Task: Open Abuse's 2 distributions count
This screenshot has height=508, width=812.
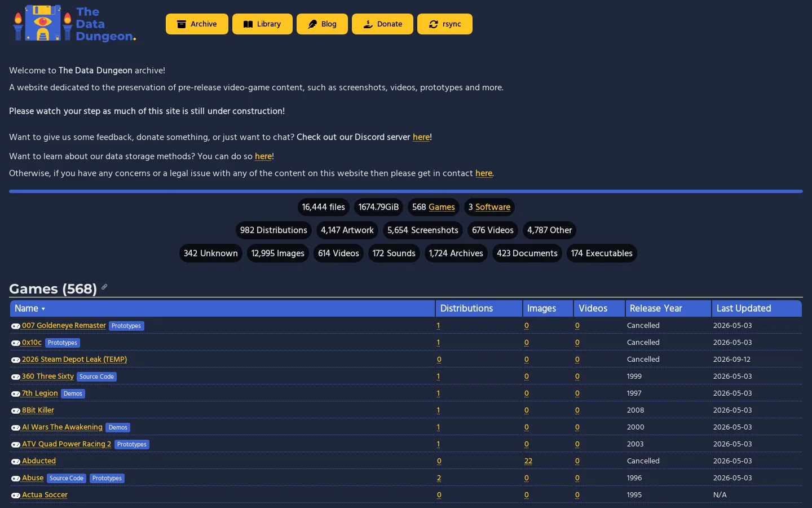Action: (439, 478)
